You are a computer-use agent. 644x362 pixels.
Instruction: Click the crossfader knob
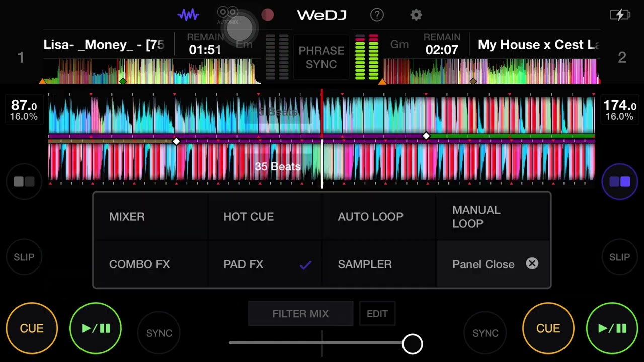click(x=413, y=343)
